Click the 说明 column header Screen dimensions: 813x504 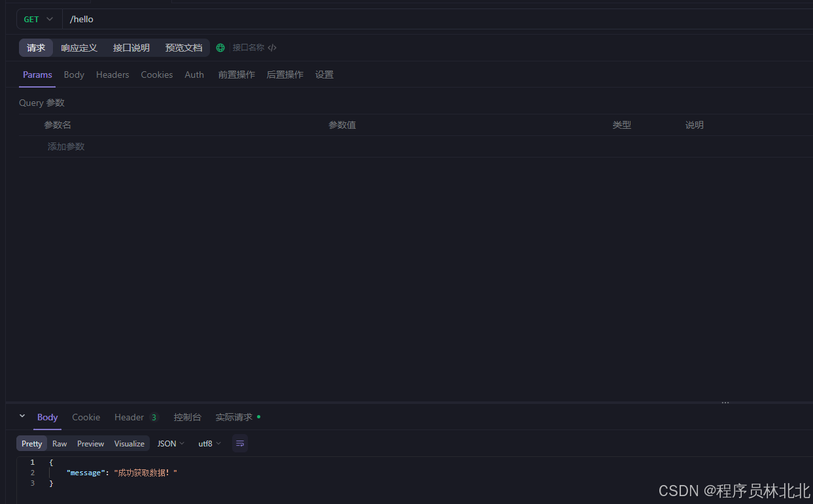pyautogui.click(x=695, y=125)
